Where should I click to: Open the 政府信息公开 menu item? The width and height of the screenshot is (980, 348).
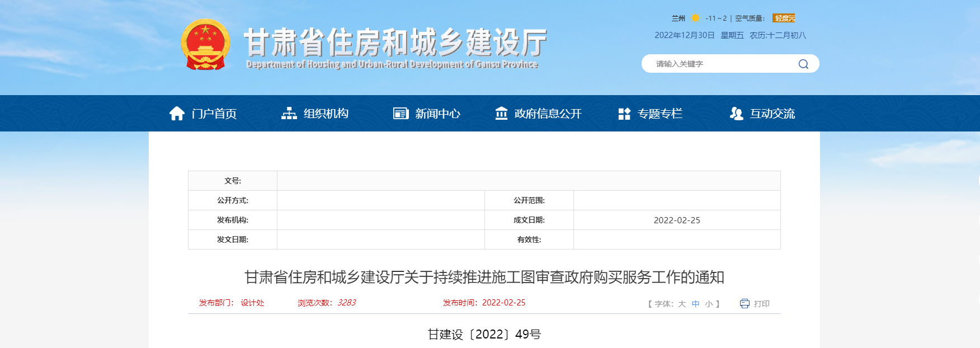click(548, 114)
